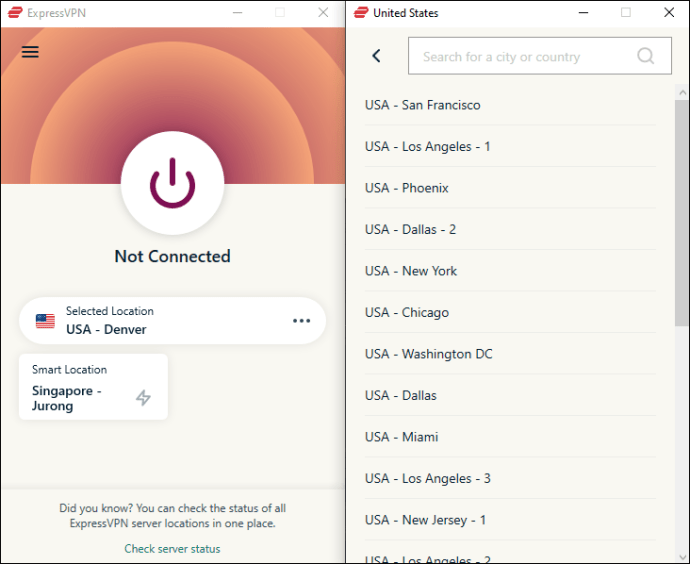Close the United States window
This screenshot has height=564, width=690.
669,13
